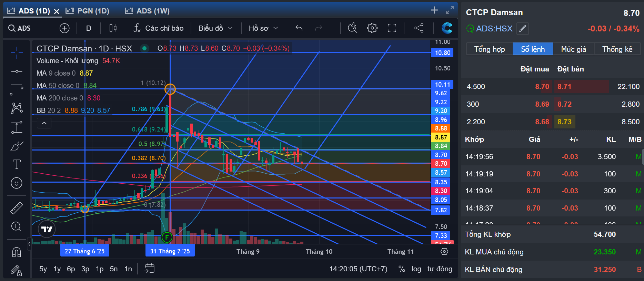Click the compare or add symbol icon
This screenshot has width=644, height=281.
tap(64, 28)
